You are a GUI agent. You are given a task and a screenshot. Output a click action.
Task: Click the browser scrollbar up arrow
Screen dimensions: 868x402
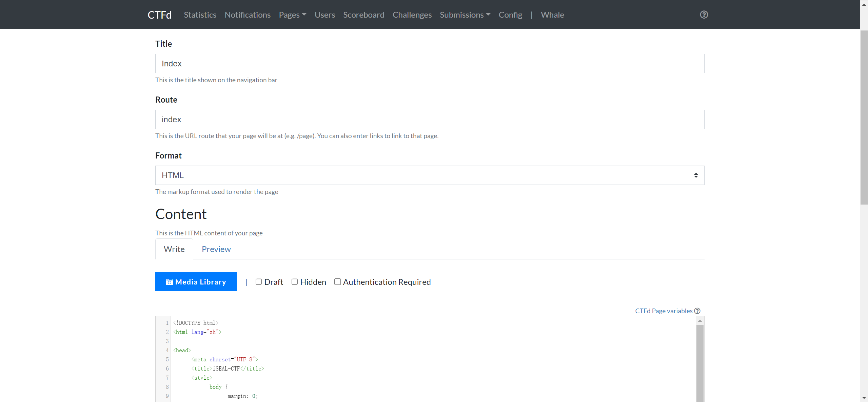[864, 4]
